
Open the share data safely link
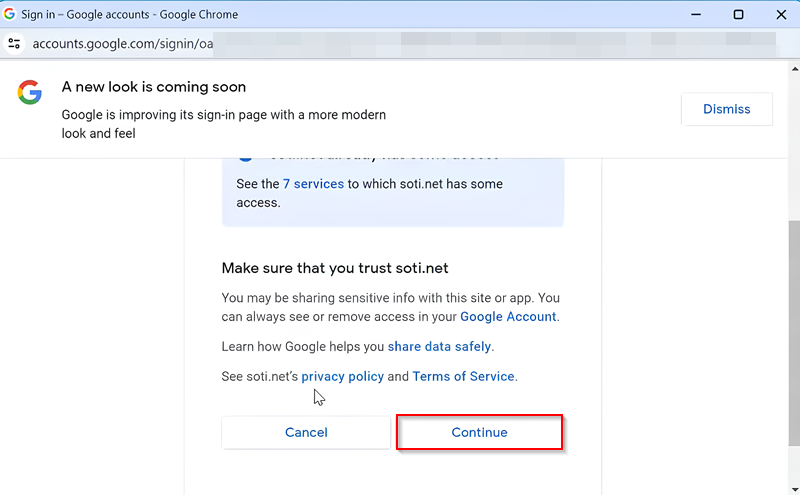coord(439,346)
